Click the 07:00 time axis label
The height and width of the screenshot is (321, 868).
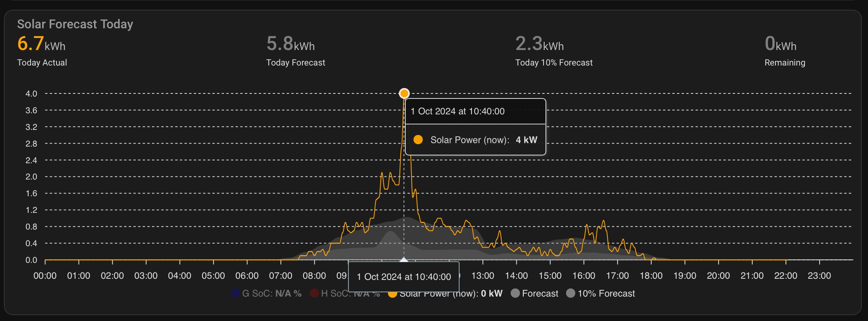tap(281, 276)
